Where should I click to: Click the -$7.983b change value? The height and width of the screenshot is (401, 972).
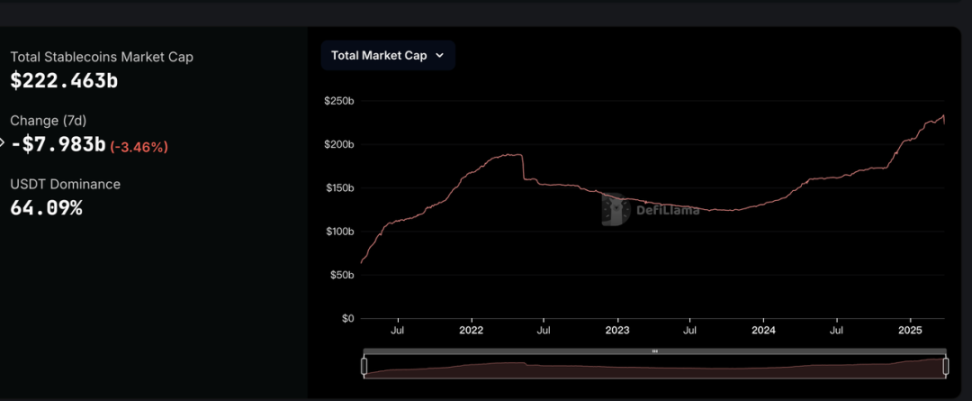tap(58, 144)
